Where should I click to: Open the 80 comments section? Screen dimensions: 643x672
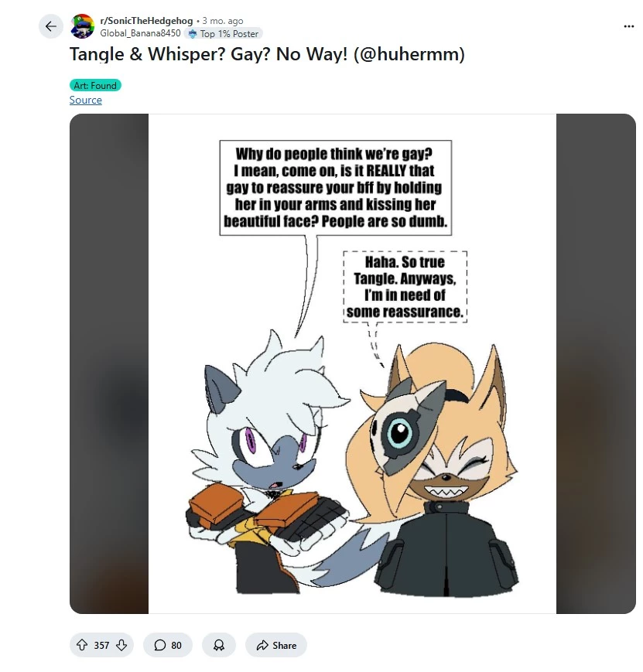(x=168, y=645)
